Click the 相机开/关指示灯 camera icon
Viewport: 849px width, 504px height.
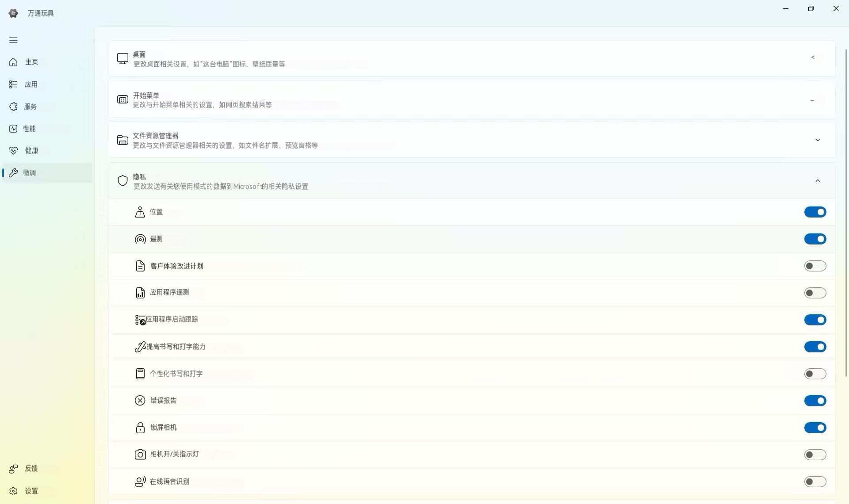pyautogui.click(x=140, y=454)
